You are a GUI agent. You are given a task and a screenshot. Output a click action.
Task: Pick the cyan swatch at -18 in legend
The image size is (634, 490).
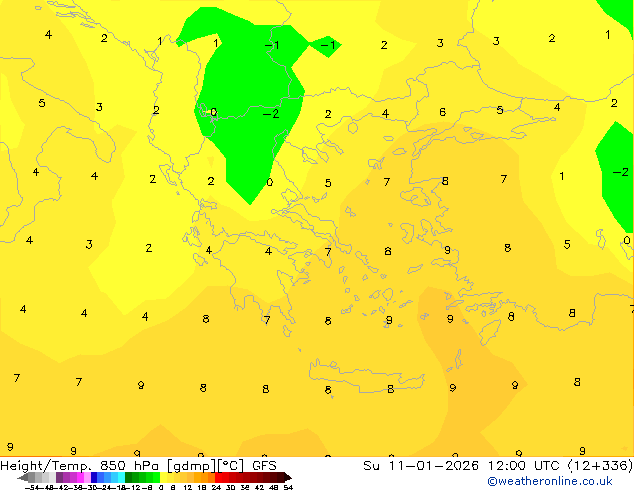(121, 477)
